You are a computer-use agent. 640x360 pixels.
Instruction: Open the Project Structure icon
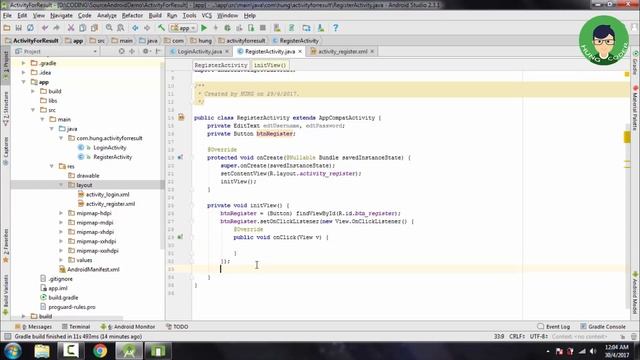pos(306,28)
